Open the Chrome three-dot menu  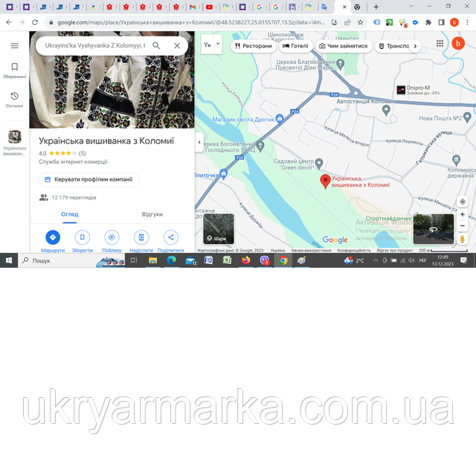coord(468,22)
